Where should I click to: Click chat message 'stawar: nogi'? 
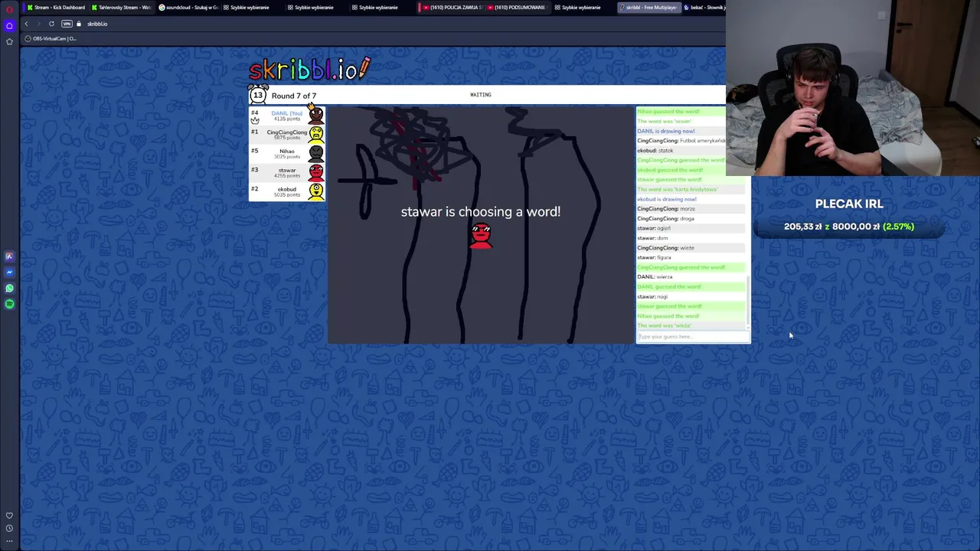(652, 296)
